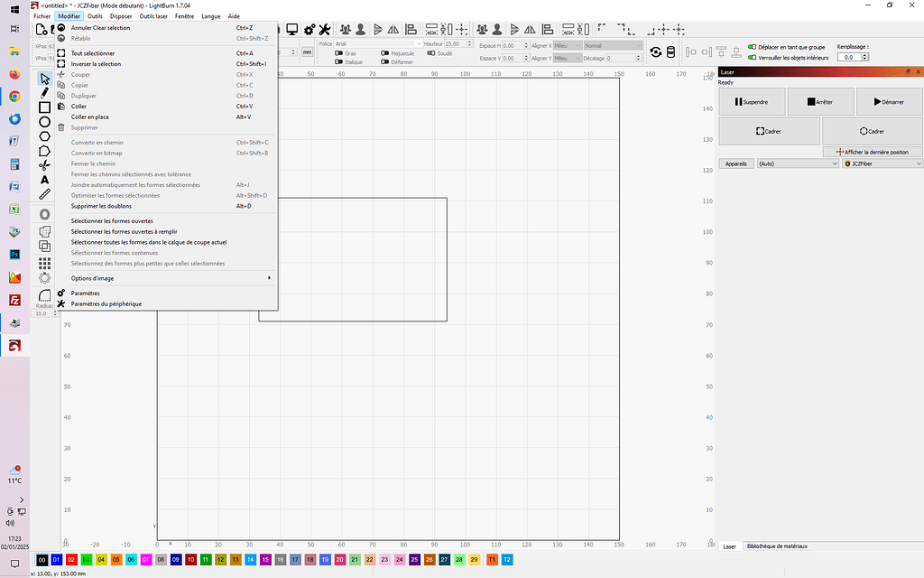Viewport: 924px width, 578px height.
Task: Click the Boolean overlap shapes tool
Action: [x=45, y=246]
